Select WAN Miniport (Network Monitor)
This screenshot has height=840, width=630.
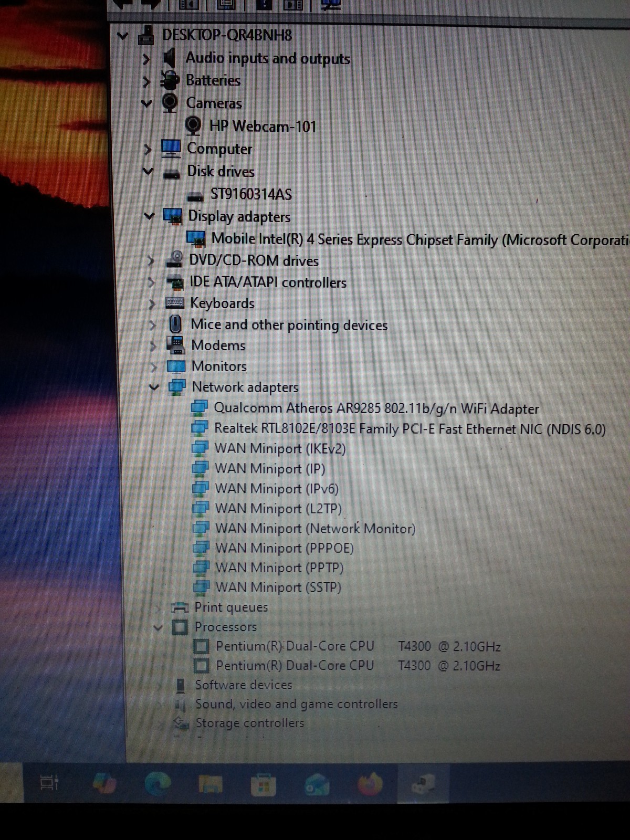(x=316, y=529)
